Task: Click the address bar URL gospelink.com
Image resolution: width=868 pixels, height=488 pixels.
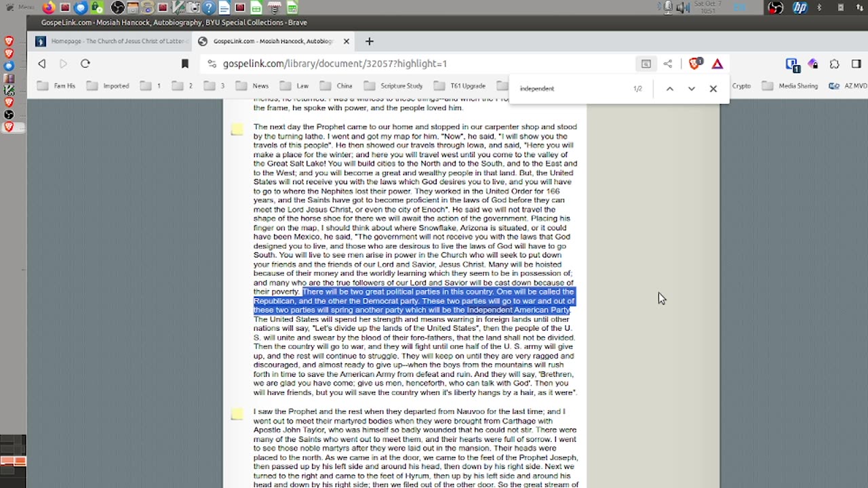Action: (x=335, y=64)
